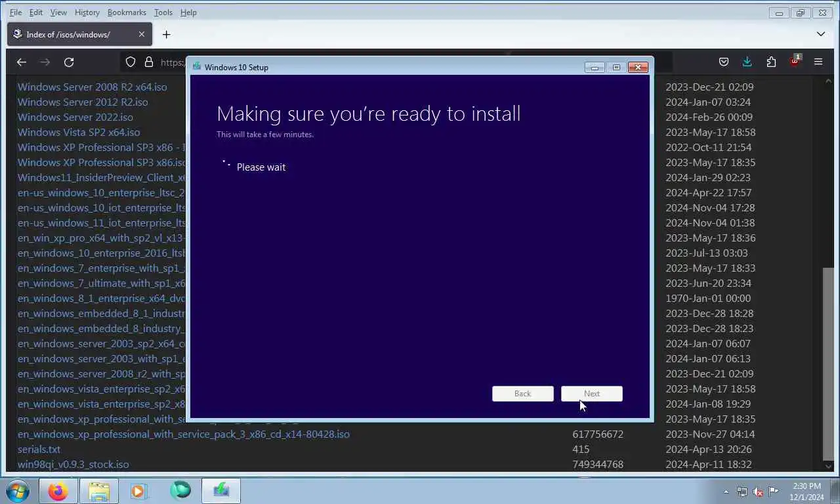Select the Index of /isos/windows/ tab
The image size is (840, 504).
tap(79, 34)
